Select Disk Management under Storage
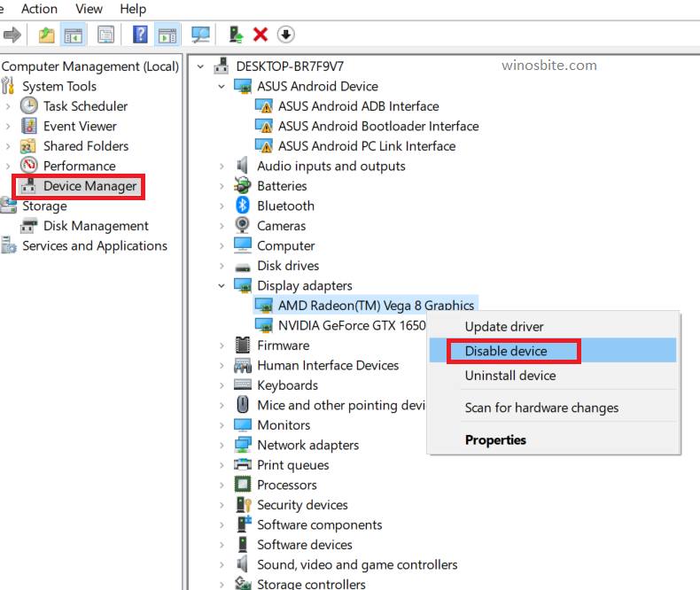The height and width of the screenshot is (590, 700). point(96,226)
